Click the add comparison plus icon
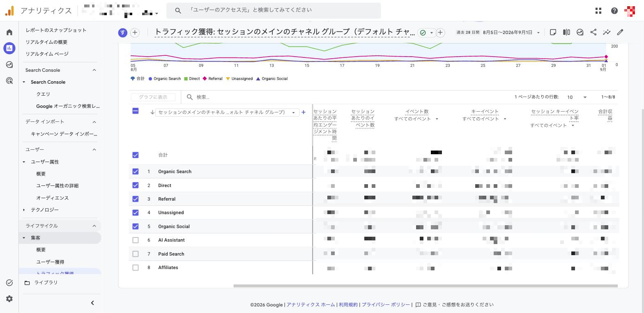Viewport: 644px width, 313px height. coord(135,32)
